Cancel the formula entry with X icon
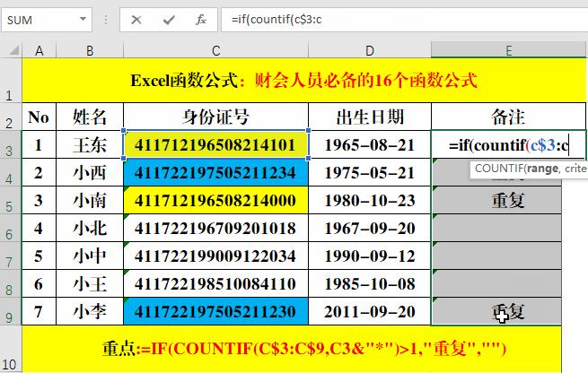 (136, 20)
